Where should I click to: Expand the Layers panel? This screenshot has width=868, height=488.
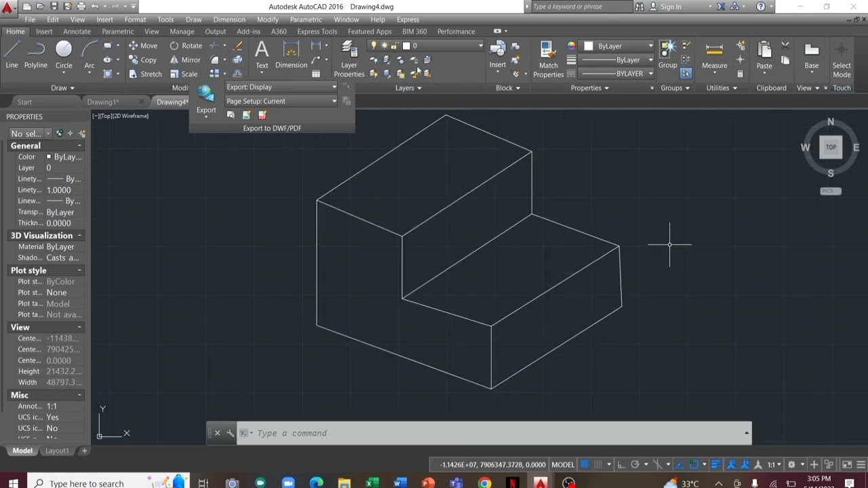point(408,88)
